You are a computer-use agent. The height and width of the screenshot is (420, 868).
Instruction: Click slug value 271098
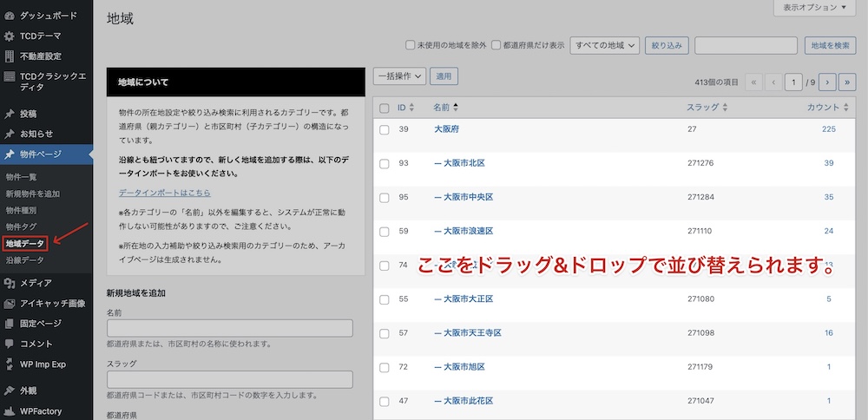pos(700,333)
